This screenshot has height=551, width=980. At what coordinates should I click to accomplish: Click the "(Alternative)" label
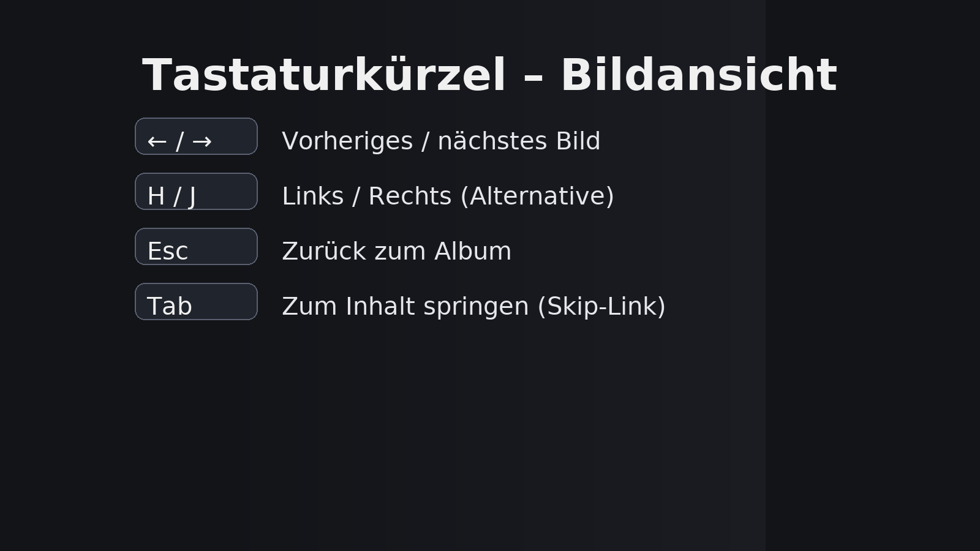537,197
